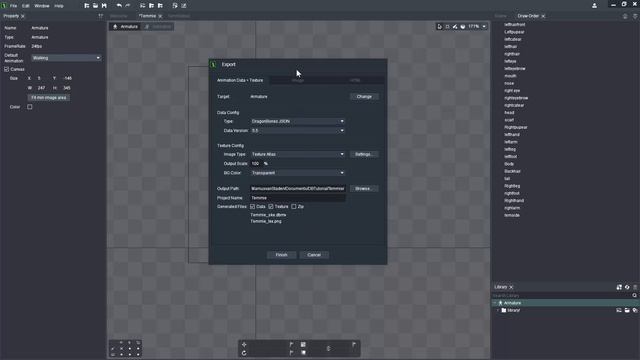Click the texture Settings button
Image resolution: width=640 pixels, height=360 pixels.
[363, 154]
